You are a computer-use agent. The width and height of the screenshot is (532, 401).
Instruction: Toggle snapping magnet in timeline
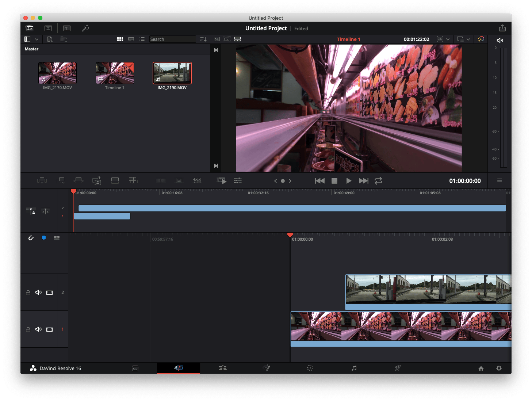[31, 238]
